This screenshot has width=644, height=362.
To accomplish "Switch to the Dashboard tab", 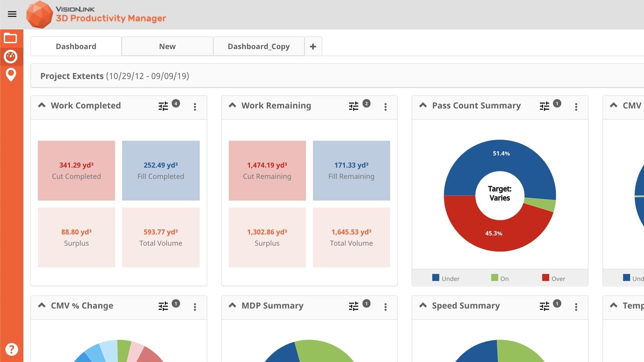I will (76, 46).
